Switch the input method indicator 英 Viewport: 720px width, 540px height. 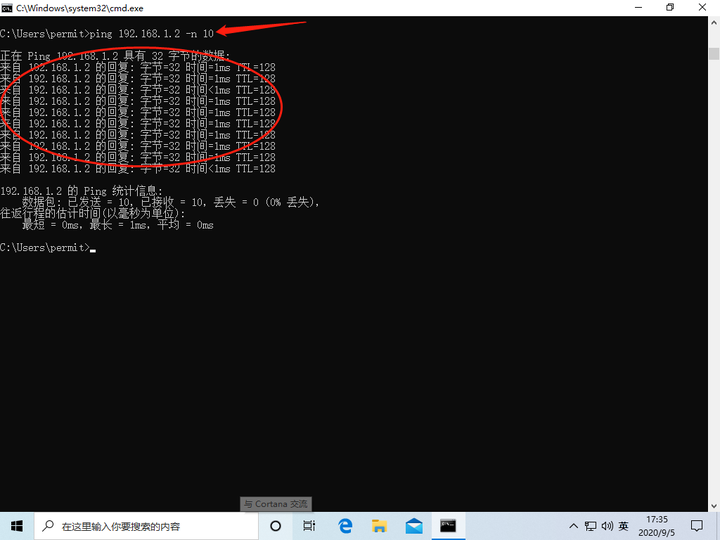[623, 526]
